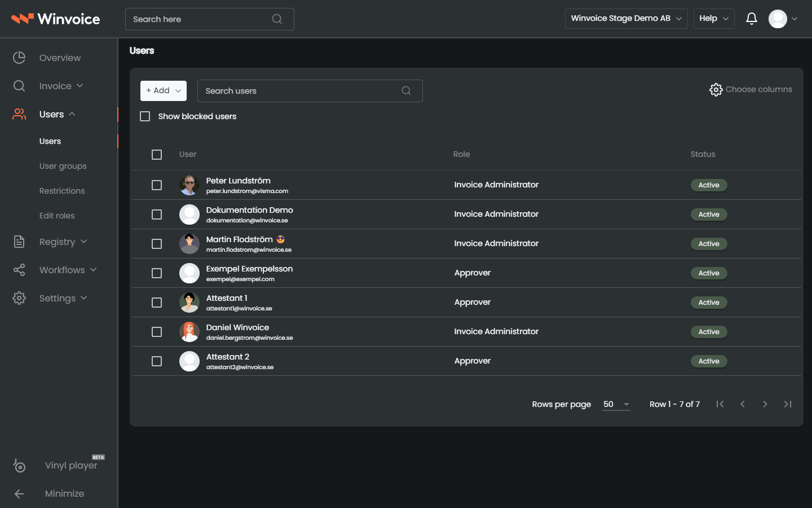
Task: Minimize the sidebar with the arrow icon
Action: (x=19, y=494)
